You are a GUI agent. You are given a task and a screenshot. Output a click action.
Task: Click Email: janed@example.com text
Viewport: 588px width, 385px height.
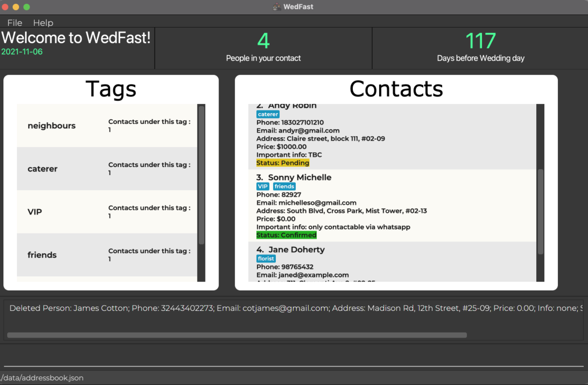302,275
